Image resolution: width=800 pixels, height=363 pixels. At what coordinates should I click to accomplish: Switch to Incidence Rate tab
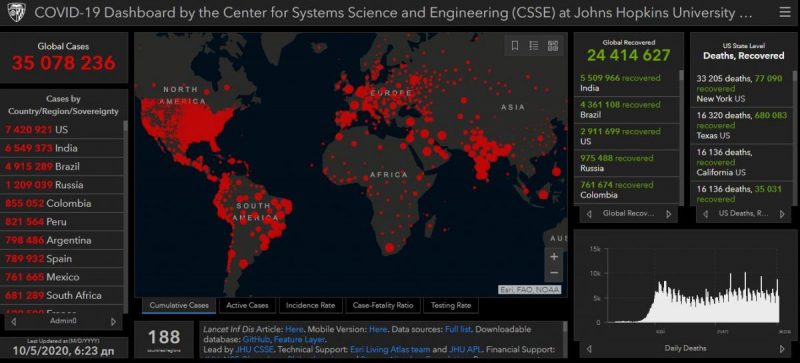pyautogui.click(x=310, y=305)
